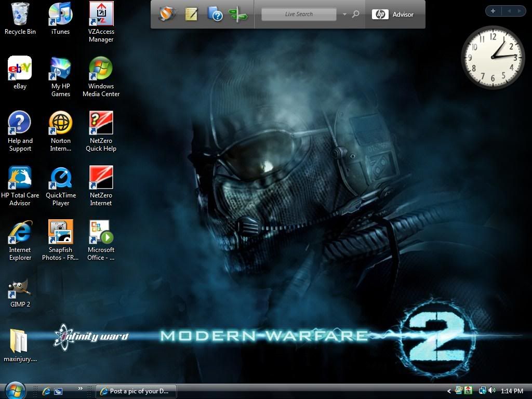The image size is (532, 399).
Task: Click the help question-mark icon in HP dock
Action: pos(215,14)
